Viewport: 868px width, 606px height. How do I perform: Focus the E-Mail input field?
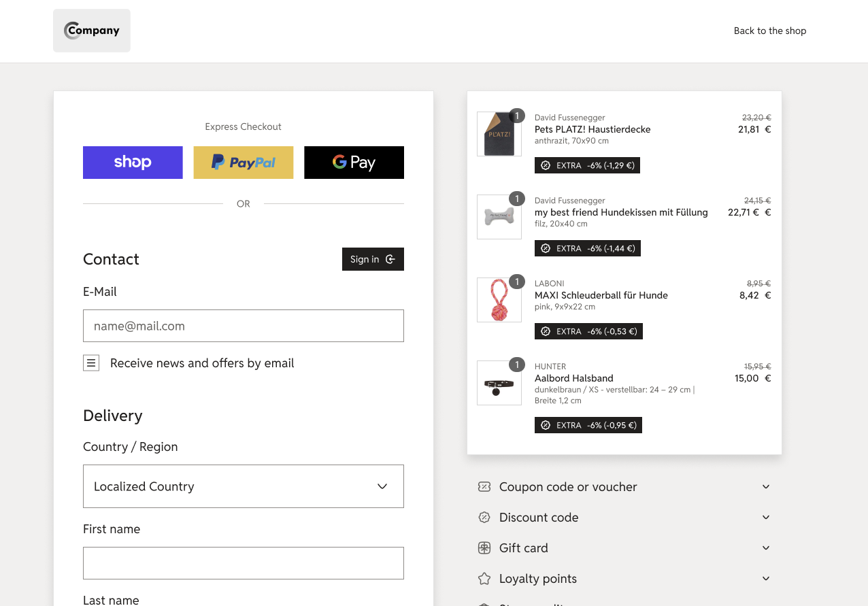pyautogui.click(x=243, y=326)
